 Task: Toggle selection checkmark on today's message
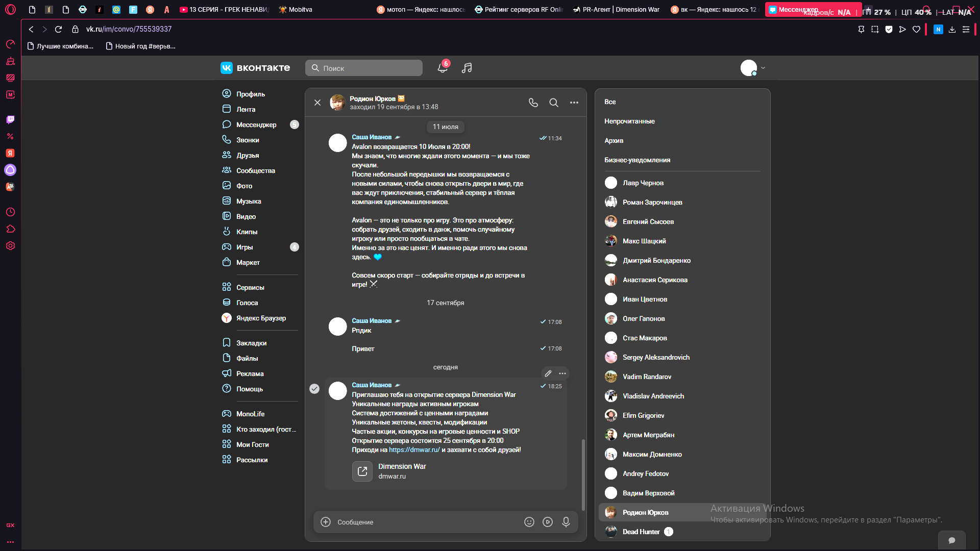(x=314, y=389)
